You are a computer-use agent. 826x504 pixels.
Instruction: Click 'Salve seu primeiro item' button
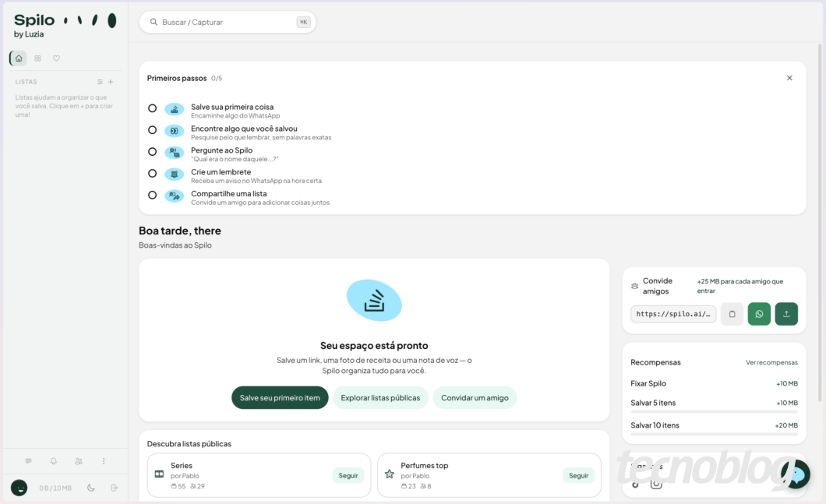coord(280,397)
